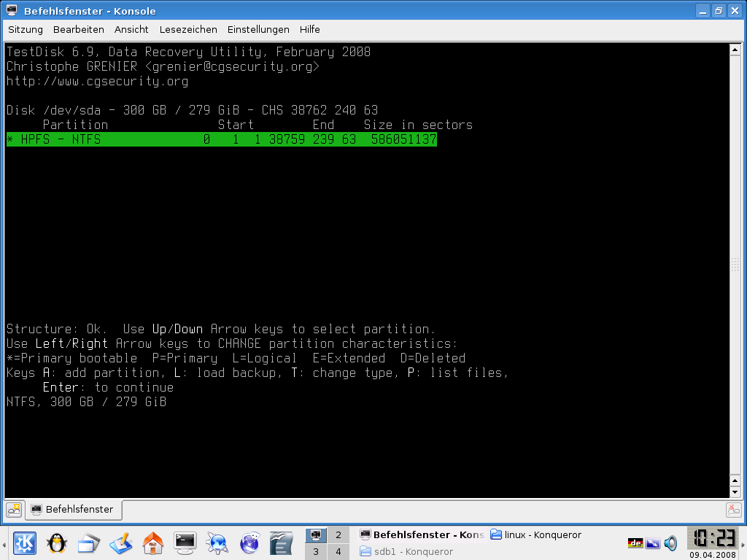The image size is (747, 560).
Task: Select the Befehlsfenster session tab
Action: [x=74, y=510]
